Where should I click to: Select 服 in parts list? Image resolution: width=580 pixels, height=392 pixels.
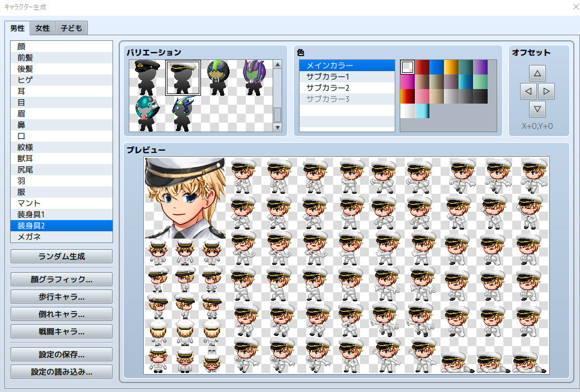coord(62,192)
